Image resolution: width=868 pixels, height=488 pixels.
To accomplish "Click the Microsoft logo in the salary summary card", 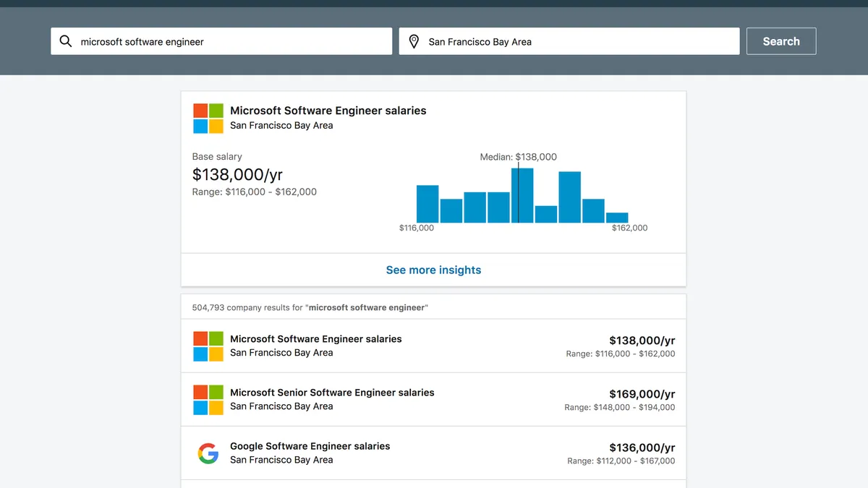I will click(208, 118).
